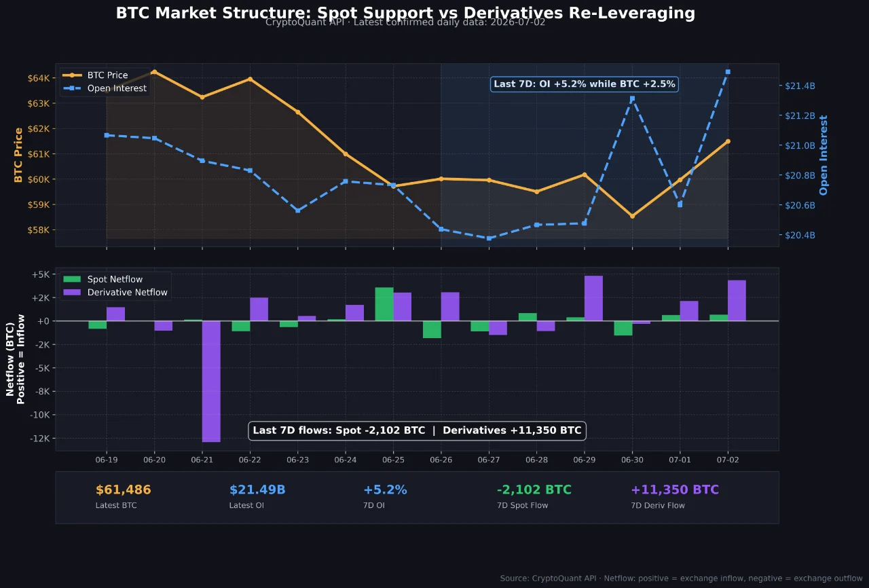Screen dimensions: 869x588
Task: Click the BTC Price y-axis title
Action: 18,155
